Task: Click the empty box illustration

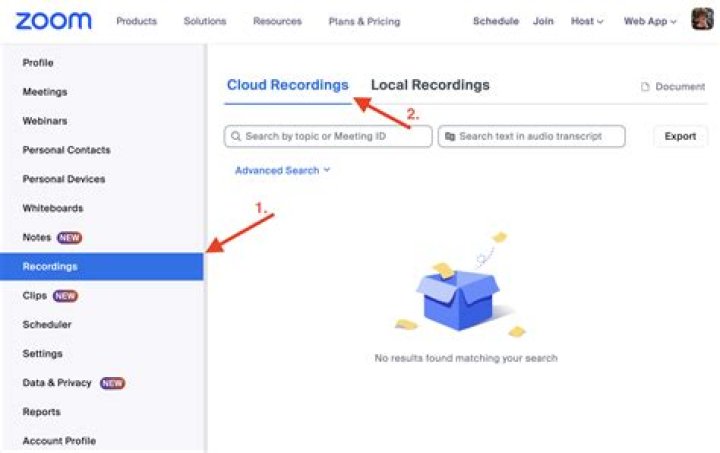Action: point(457,295)
